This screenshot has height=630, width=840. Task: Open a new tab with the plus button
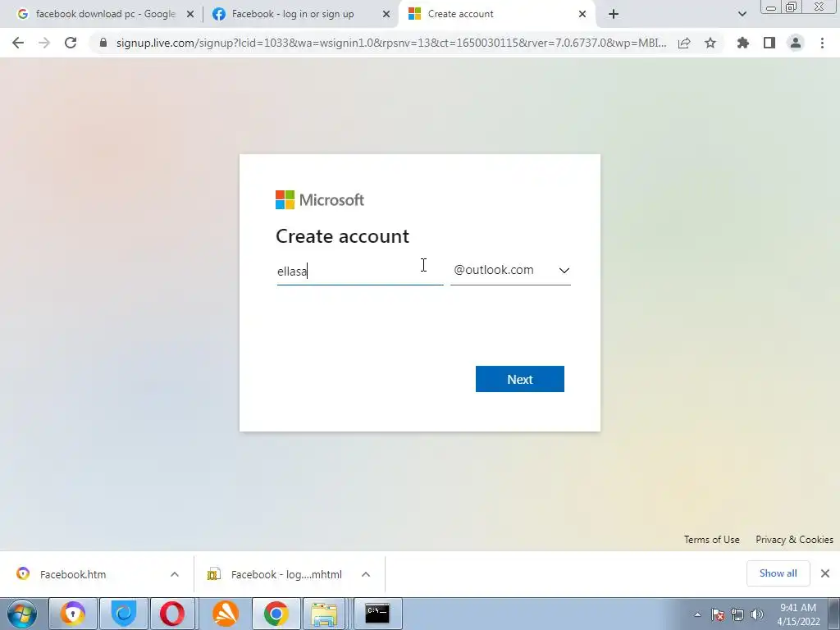coord(614,14)
